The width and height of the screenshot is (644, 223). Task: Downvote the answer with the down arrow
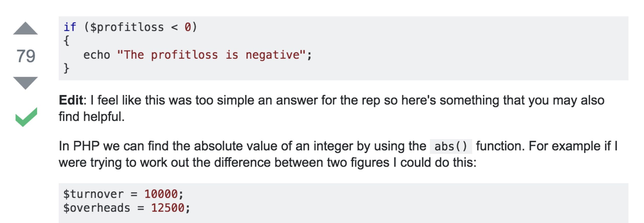tap(25, 83)
